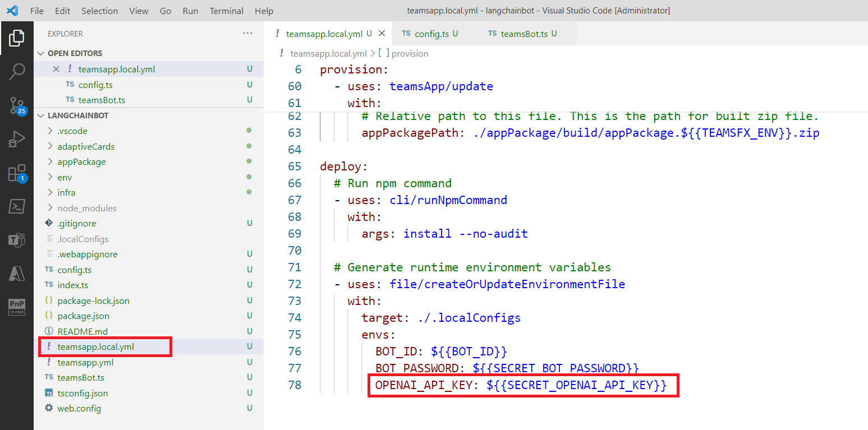Open the Teams Toolkit icon

(x=17, y=240)
